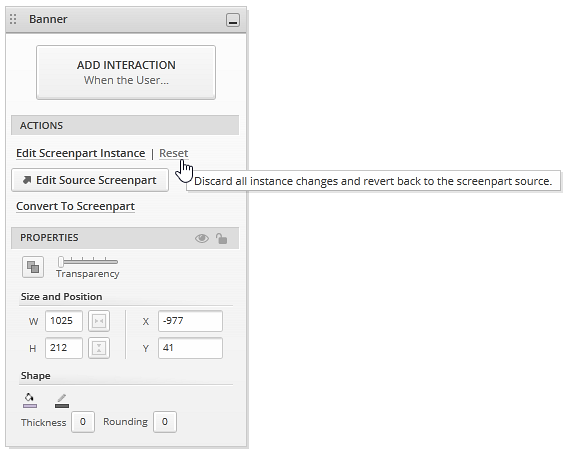Toggle the horizontal width-fit icon
This screenshot has height=451, width=567.
99,321
